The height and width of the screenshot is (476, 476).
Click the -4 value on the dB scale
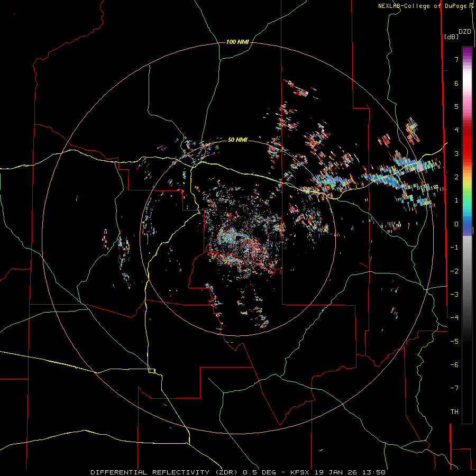454,317
